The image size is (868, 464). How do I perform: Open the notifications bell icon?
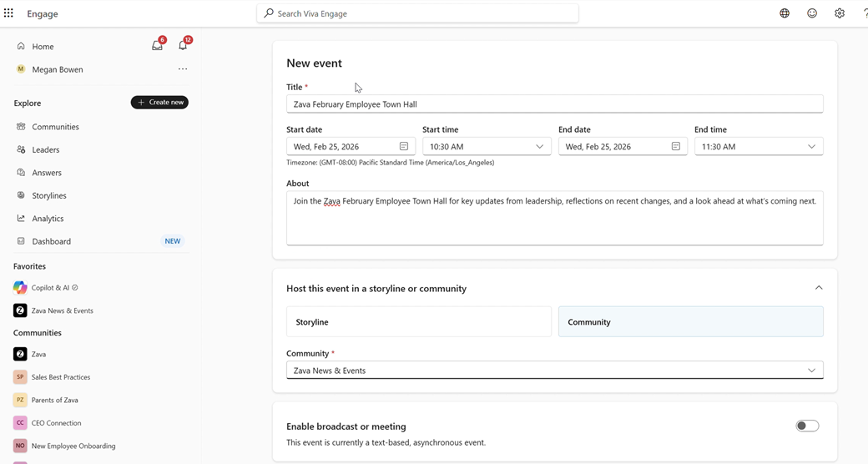tap(183, 46)
